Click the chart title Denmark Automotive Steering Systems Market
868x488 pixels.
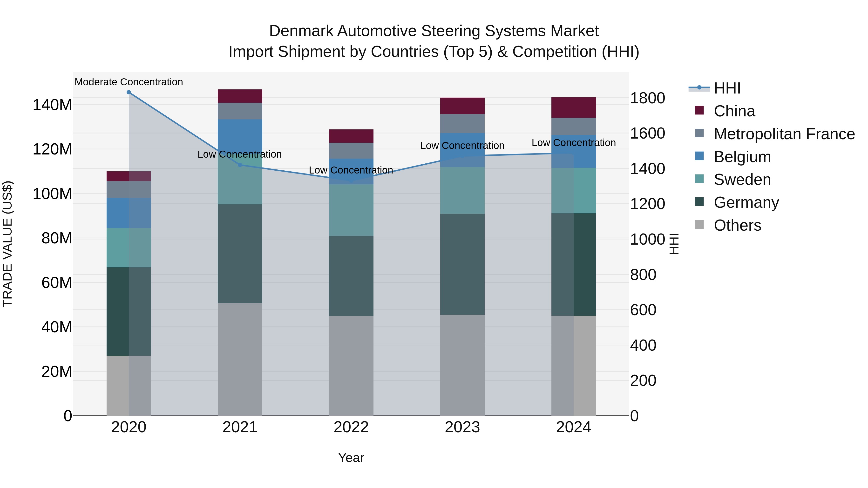(x=434, y=31)
